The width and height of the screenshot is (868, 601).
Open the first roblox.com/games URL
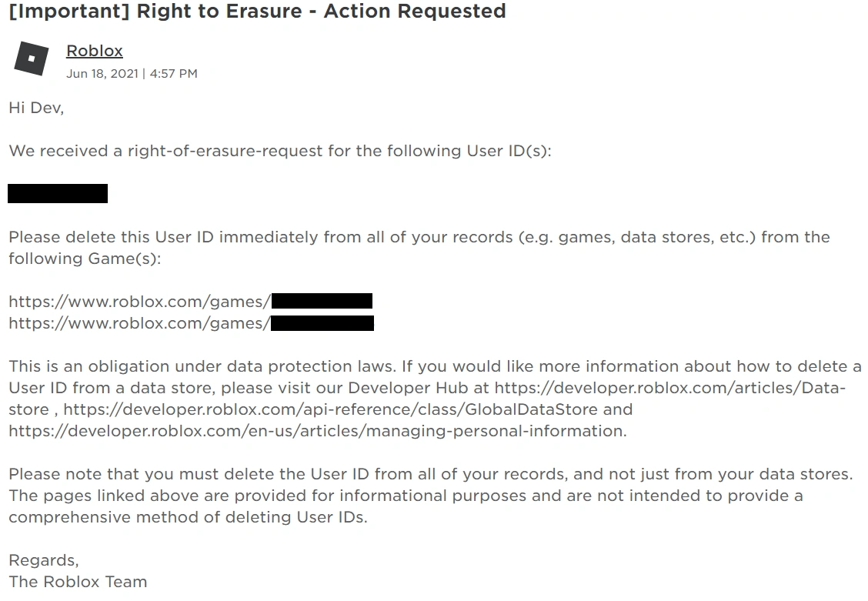pyautogui.click(x=139, y=302)
